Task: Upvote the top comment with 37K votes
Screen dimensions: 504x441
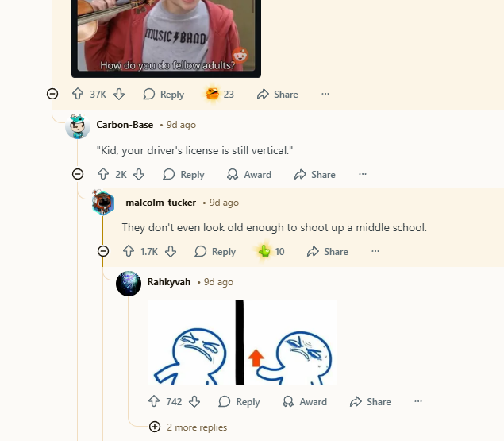Action: (x=78, y=94)
